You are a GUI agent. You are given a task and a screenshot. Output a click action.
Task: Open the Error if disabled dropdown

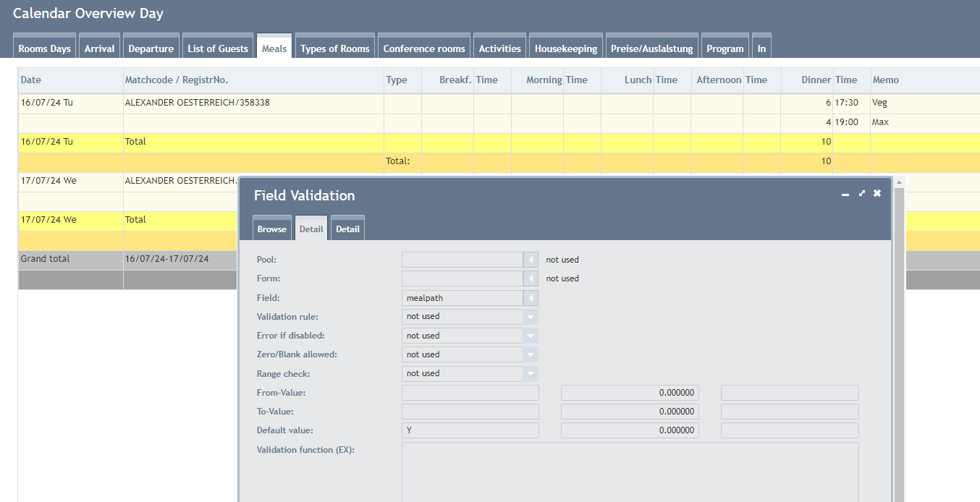click(x=531, y=336)
